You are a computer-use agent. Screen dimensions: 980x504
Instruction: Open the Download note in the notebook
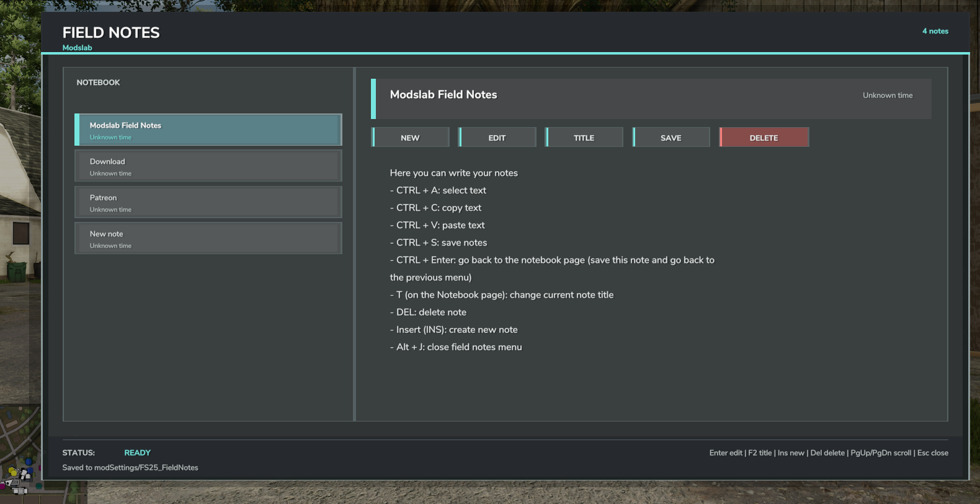(208, 166)
